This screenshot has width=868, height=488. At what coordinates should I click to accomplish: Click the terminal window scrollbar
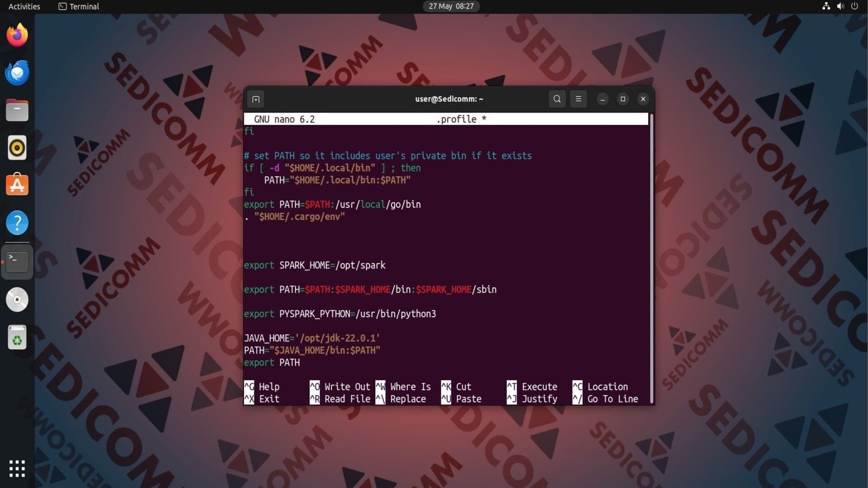pyautogui.click(x=651, y=258)
